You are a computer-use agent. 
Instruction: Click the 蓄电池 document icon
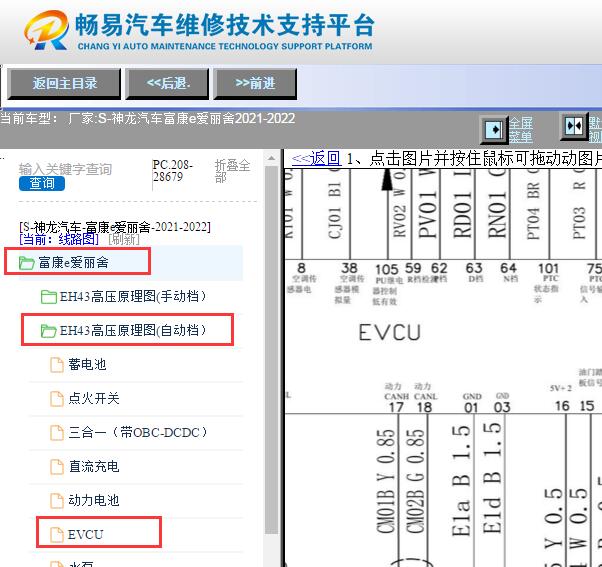57,365
